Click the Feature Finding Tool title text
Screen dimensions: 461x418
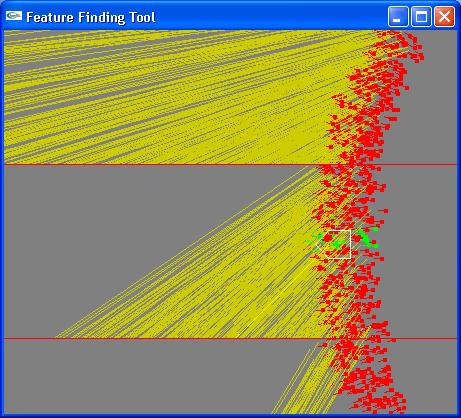coord(91,17)
